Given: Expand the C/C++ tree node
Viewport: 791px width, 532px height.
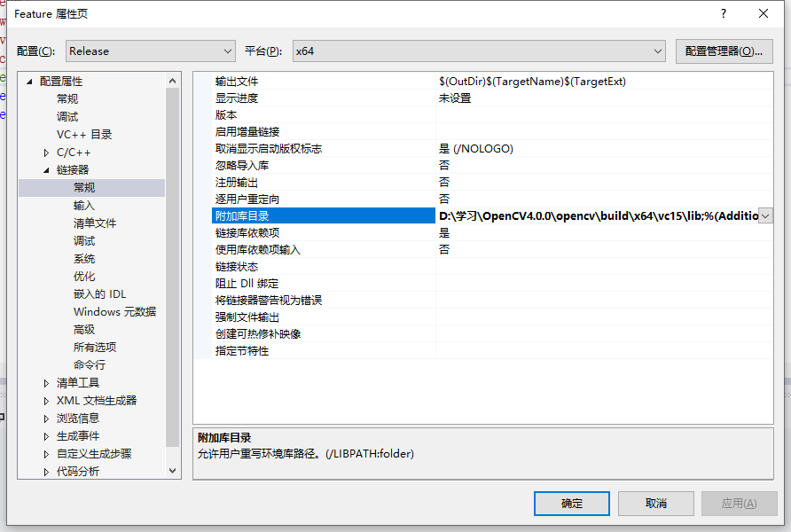Looking at the screenshot, I should point(46,153).
